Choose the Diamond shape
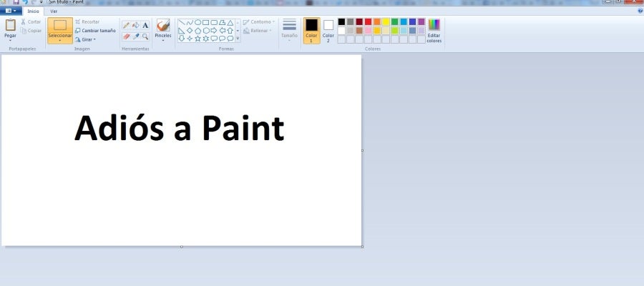 [190, 30]
